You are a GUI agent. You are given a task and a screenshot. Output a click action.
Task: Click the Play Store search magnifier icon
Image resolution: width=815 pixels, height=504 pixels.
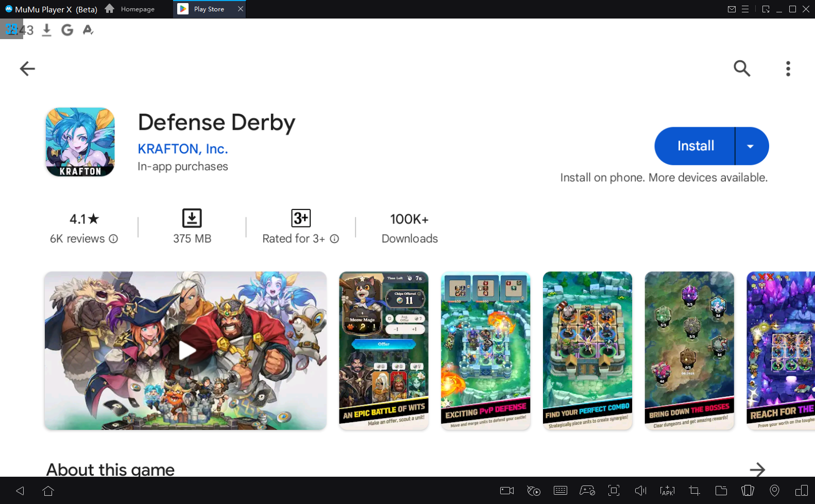(741, 68)
